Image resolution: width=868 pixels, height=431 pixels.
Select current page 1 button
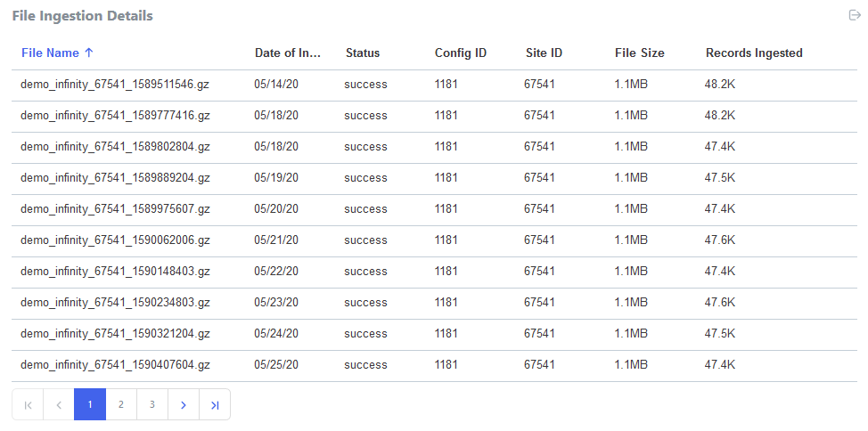click(x=90, y=404)
